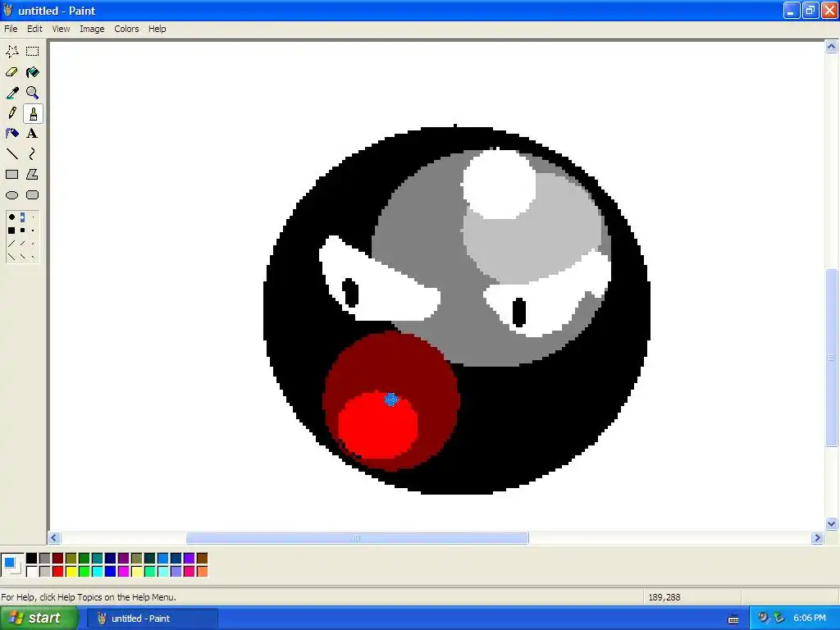
Task: Pick the medium forward-slash brush shape
Action: 22,244
